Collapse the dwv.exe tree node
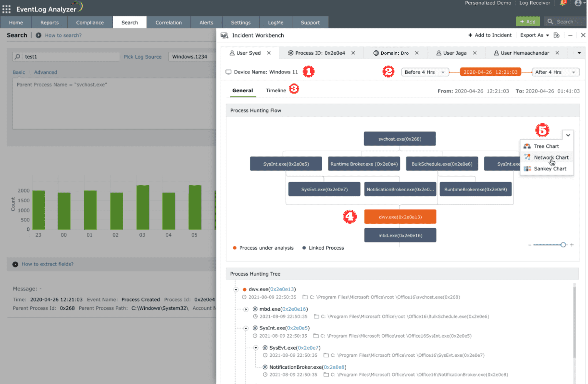Image resolution: width=588 pixels, height=384 pixels. (236, 289)
